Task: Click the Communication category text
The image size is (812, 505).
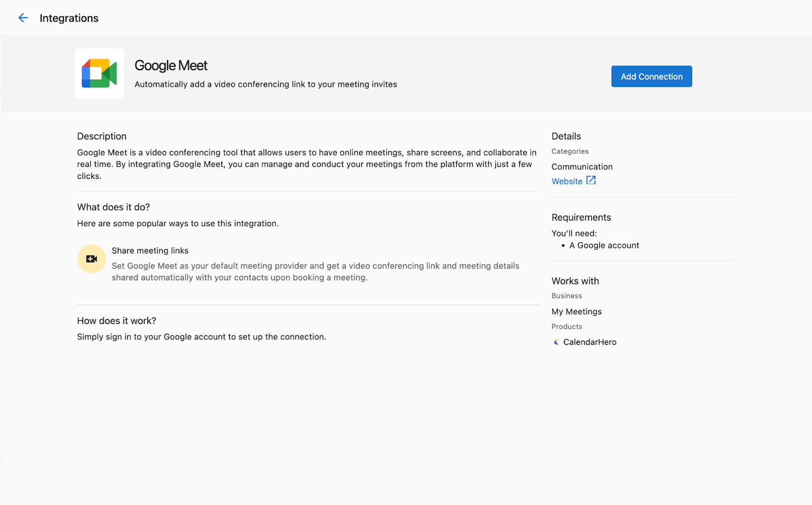Action: tap(582, 167)
